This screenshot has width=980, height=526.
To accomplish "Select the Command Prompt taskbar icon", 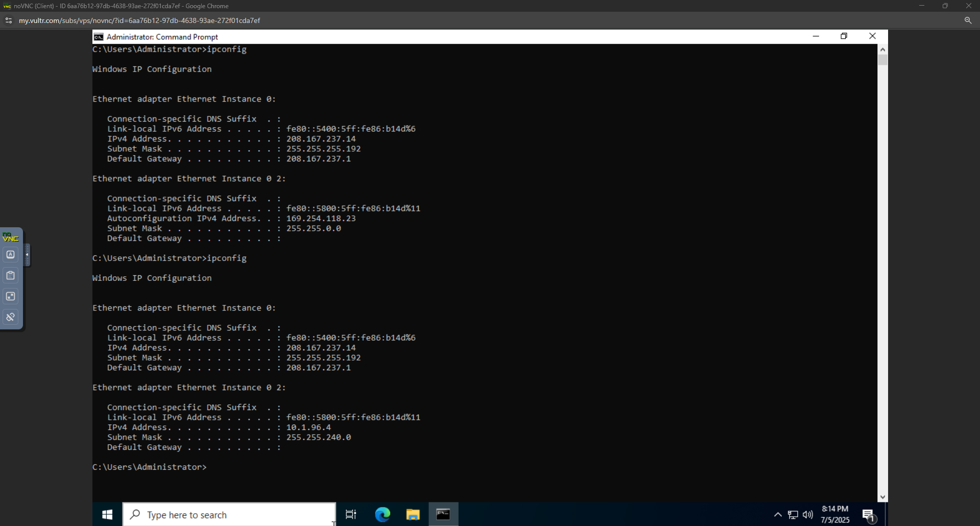I will [443, 515].
